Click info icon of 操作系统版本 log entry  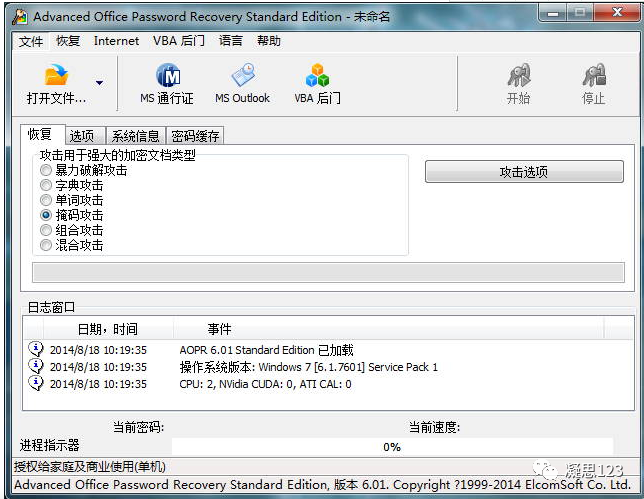36,366
